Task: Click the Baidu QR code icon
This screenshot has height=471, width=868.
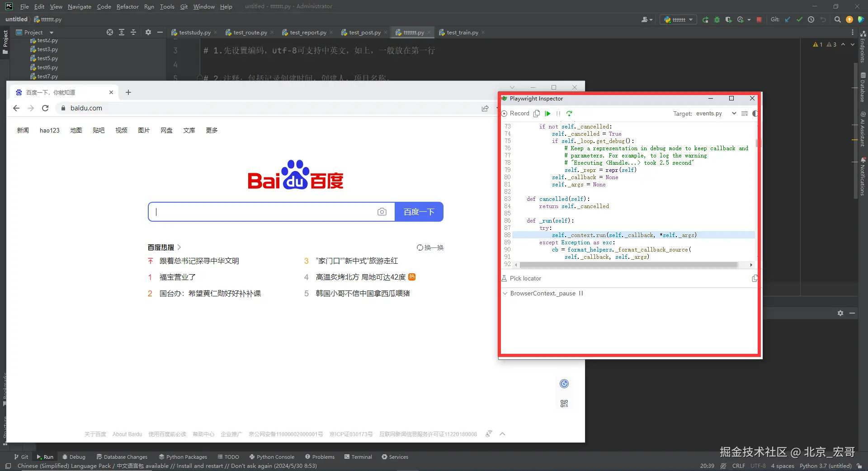Action: 564,404
